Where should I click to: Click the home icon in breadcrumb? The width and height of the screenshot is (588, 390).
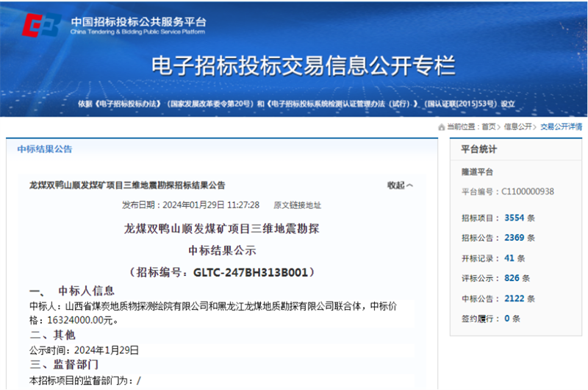click(441, 127)
